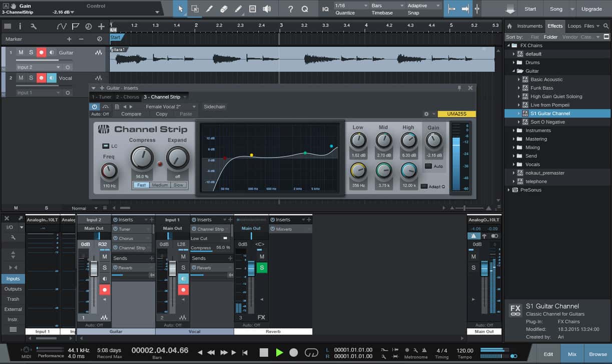This screenshot has height=364, width=612.
Task: Select the Range tool
Action: 195,8
